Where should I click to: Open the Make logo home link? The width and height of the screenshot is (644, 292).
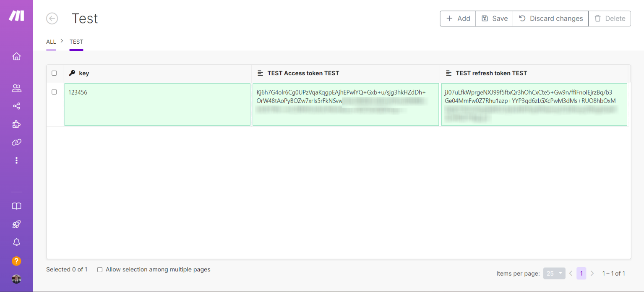[16, 16]
